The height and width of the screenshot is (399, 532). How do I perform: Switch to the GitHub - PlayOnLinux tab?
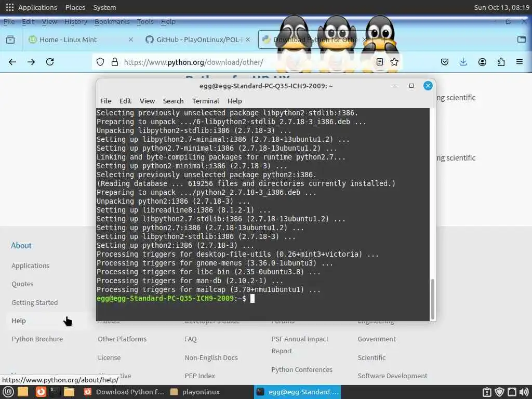(198, 39)
